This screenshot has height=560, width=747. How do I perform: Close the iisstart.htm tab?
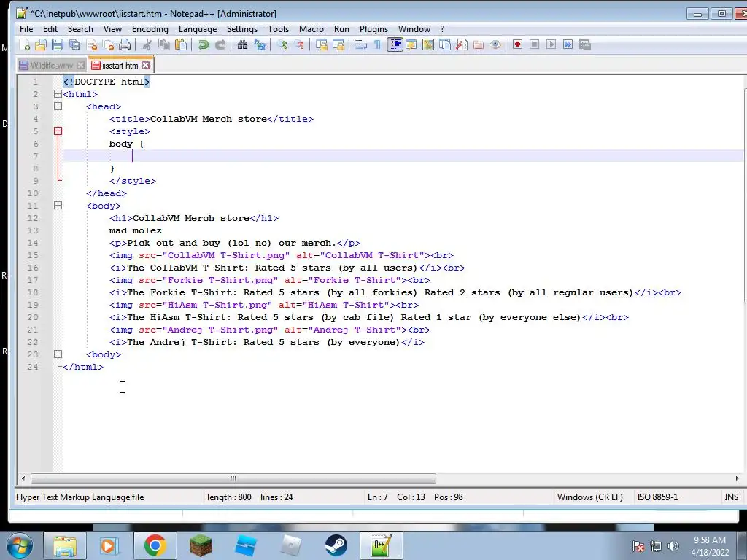tap(145, 65)
